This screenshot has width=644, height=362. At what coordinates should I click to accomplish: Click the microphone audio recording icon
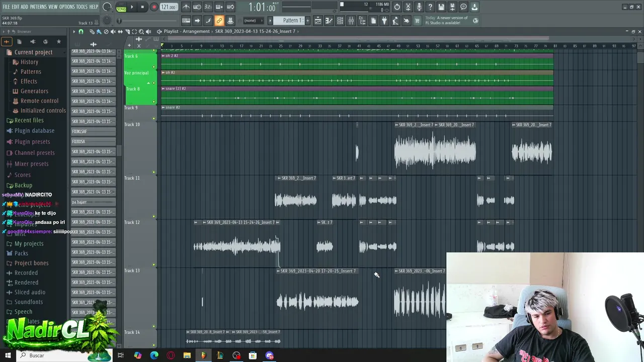coord(419,7)
